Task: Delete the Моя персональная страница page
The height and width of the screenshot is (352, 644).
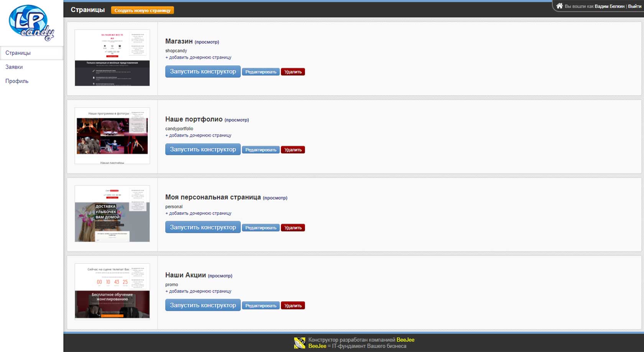Action: click(x=293, y=228)
